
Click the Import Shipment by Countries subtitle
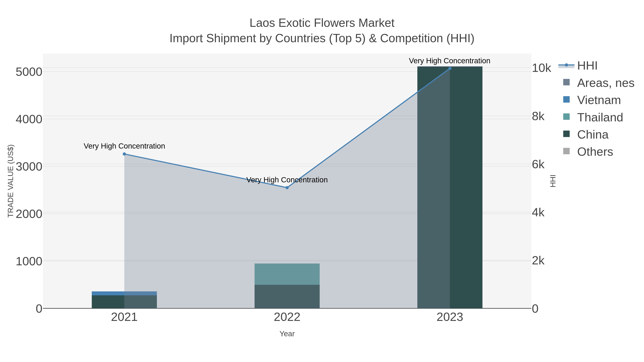[x=322, y=38]
